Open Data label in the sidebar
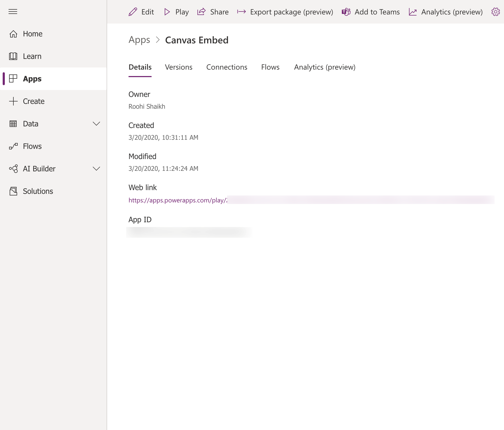This screenshot has width=504, height=430. pyautogui.click(x=31, y=124)
